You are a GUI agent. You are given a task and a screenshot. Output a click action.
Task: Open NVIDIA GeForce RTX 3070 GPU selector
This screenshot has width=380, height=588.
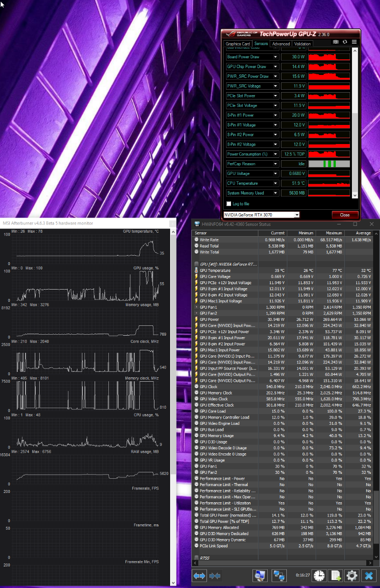(261, 215)
